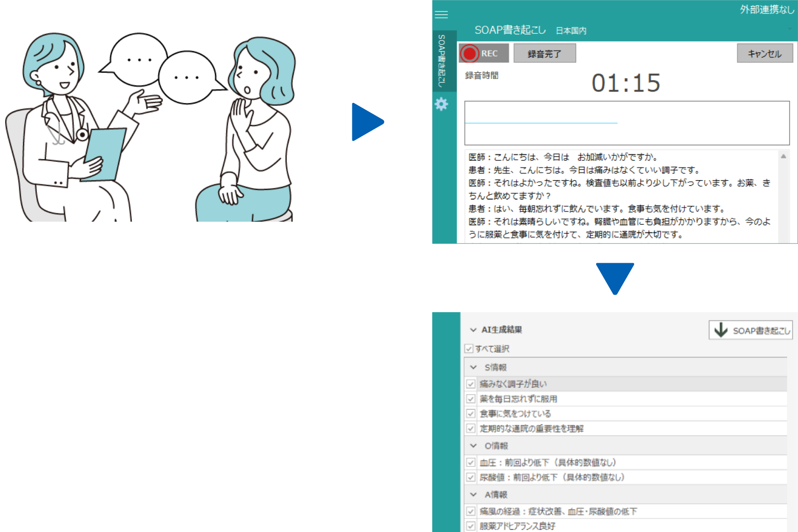Click the 録音完了 button

pos(544,54)
